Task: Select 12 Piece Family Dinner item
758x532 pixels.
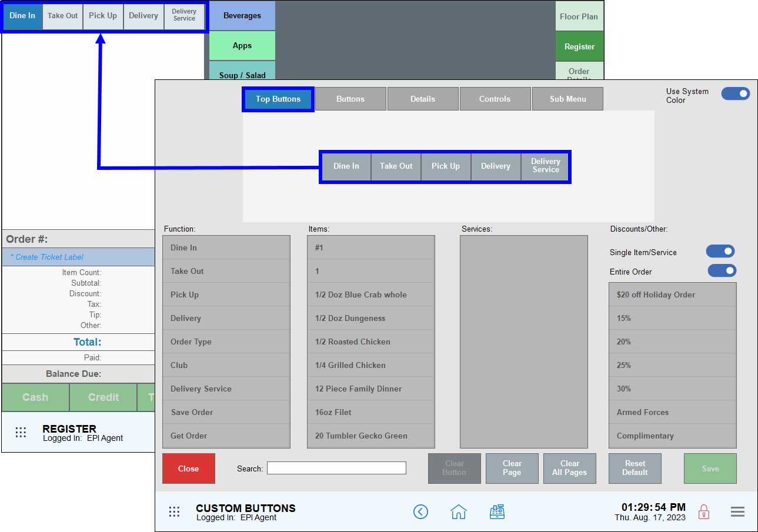Action: (371, 389)
